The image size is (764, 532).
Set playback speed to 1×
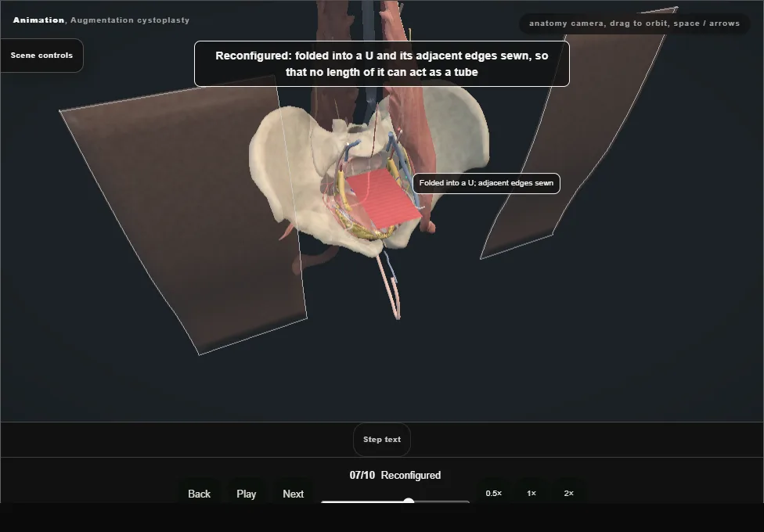tap(532, 494)
